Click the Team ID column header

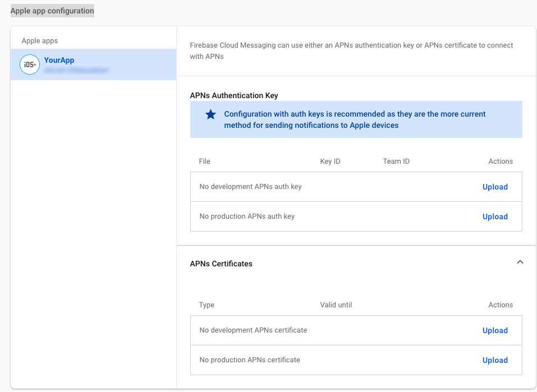[396, 161]
